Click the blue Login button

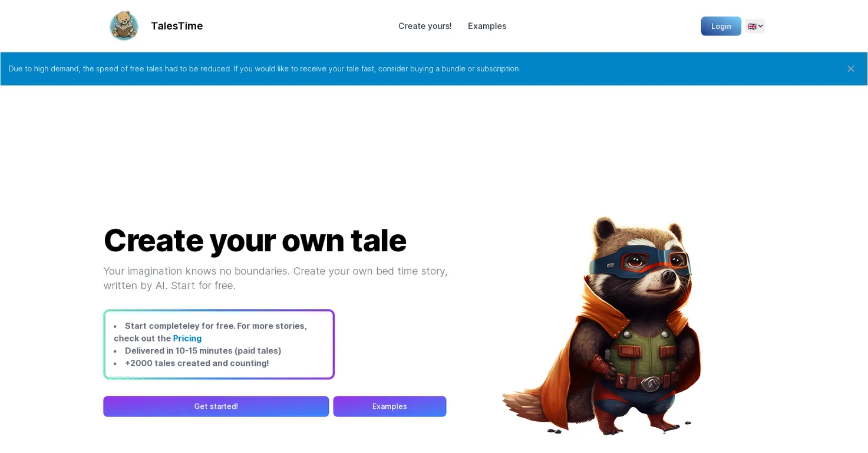point(721,26)
